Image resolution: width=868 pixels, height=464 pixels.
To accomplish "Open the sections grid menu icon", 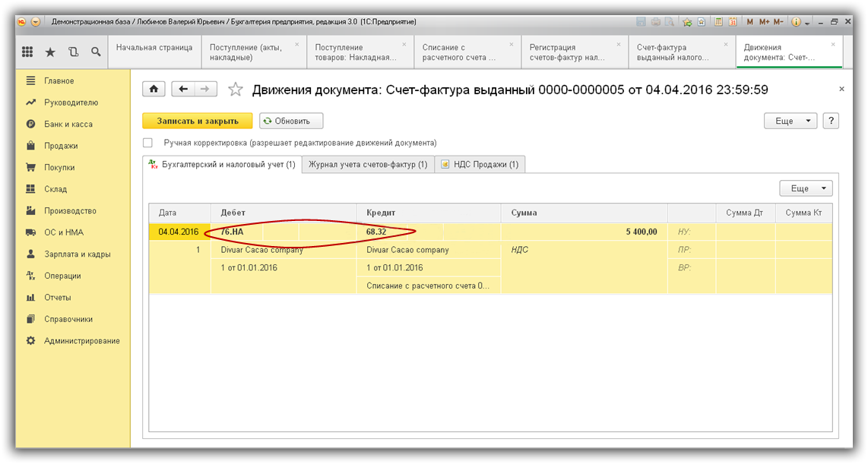I will click(27, 52).
